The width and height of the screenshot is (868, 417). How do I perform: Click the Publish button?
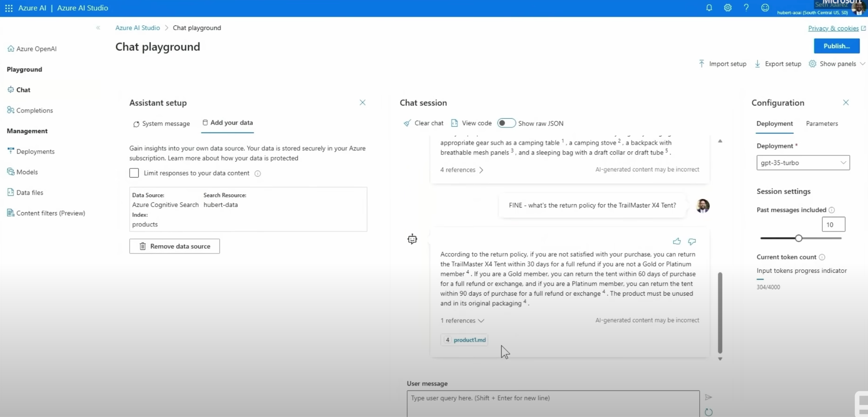click(837, 46)
